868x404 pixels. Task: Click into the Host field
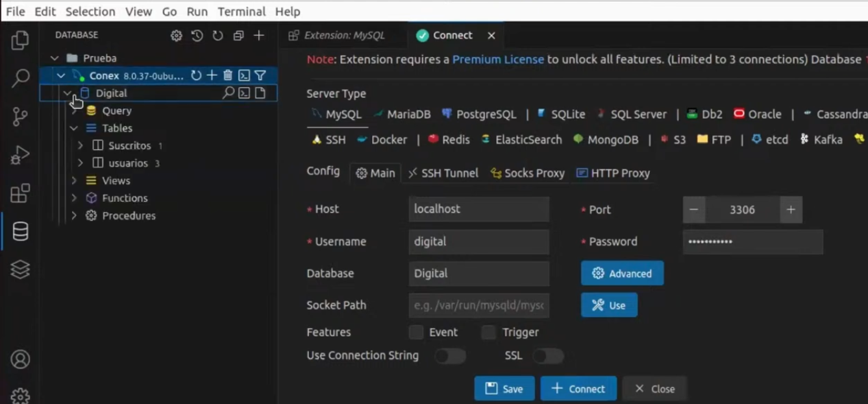coord(479,209)
